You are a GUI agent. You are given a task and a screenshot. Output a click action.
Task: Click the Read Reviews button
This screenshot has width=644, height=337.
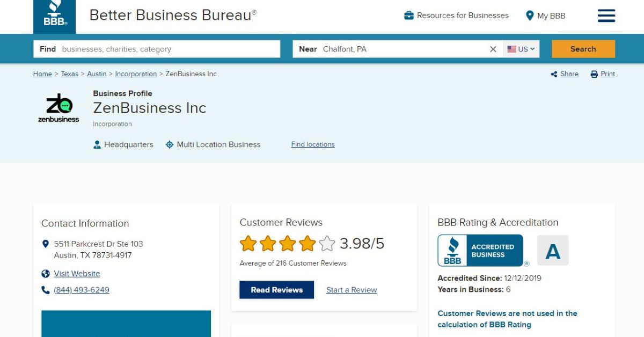click(276, 290)
